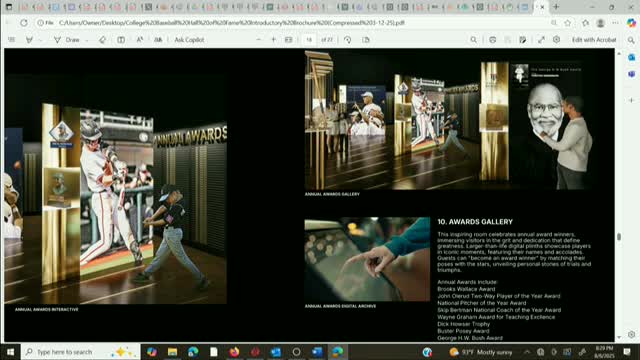Launch Firefox from the taskbar

(x=234, y=352)
